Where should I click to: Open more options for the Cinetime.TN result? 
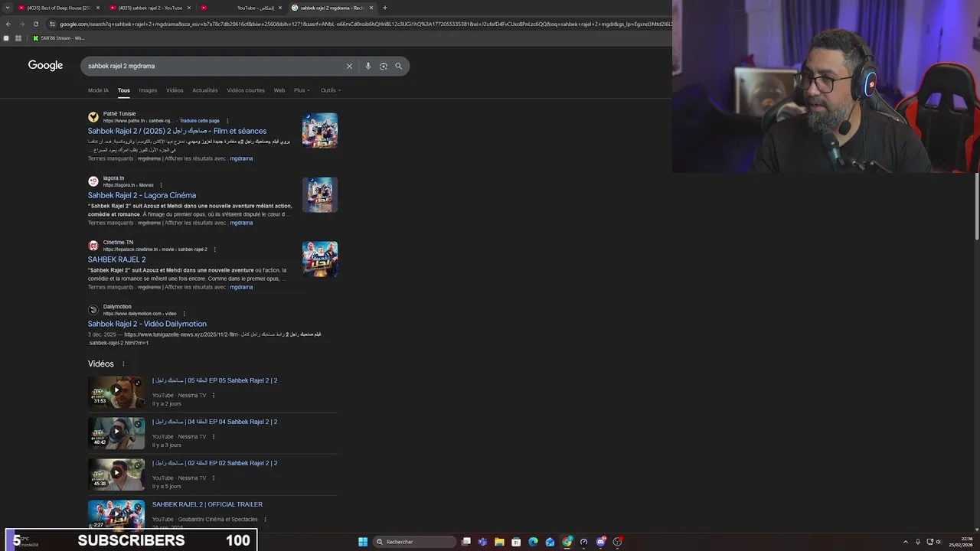(214, 249)
